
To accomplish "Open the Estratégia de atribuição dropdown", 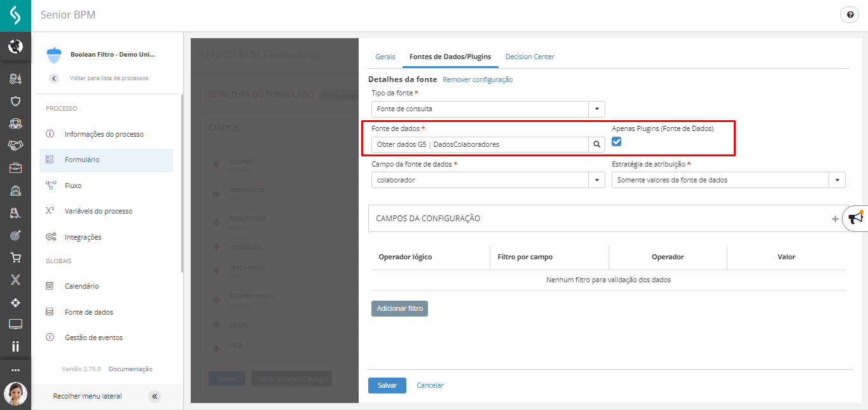I will coord(837,180).
